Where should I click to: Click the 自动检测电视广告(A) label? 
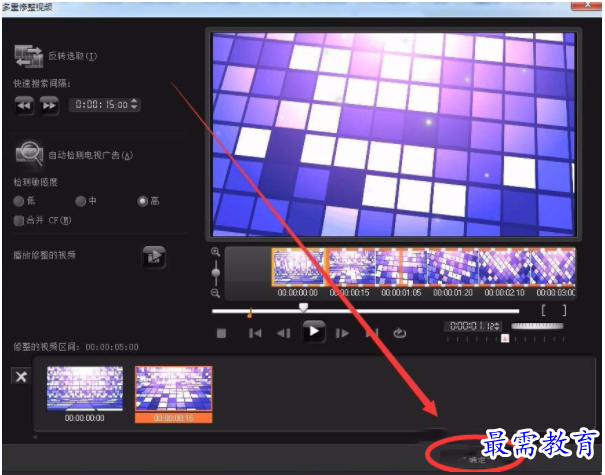point(90,155)
